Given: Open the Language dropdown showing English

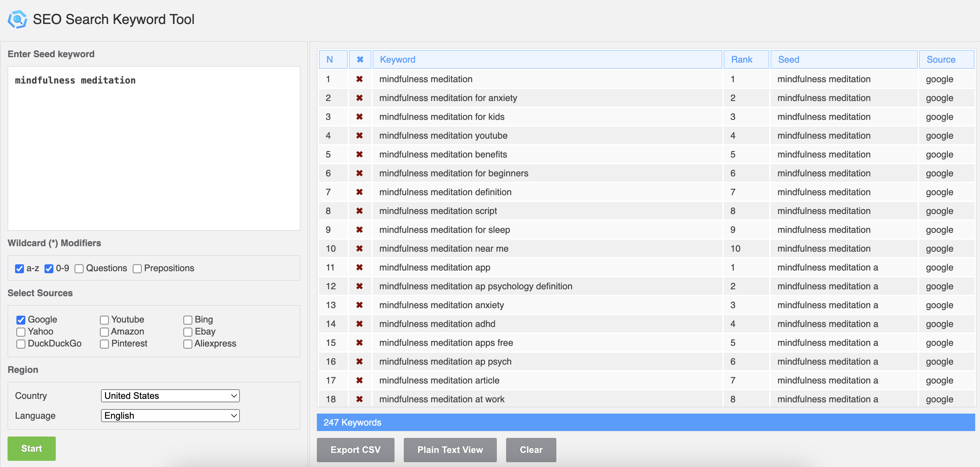Looking at the screenshot, I should tap(170, 416).
